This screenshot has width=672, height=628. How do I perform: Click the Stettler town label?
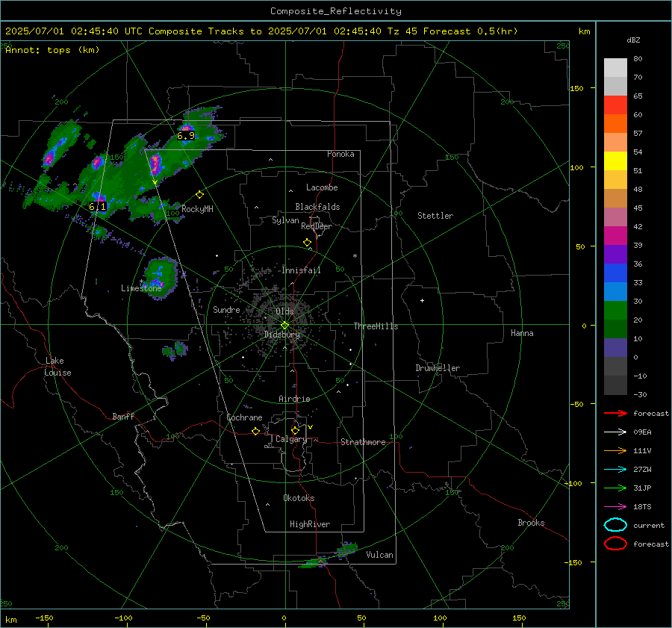click(x=435, y=216)
